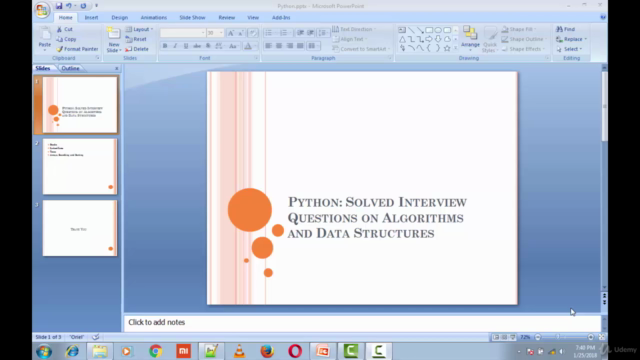This screenshot has height=360, width=640.
Task: Select the five-point Star shape
Action: (x=447, y=48)
